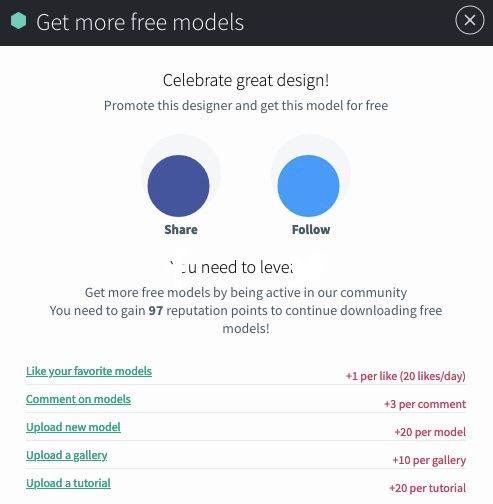Click the +20 per tutorial reward text
This screenshot has width=493, height=504.
428,488
